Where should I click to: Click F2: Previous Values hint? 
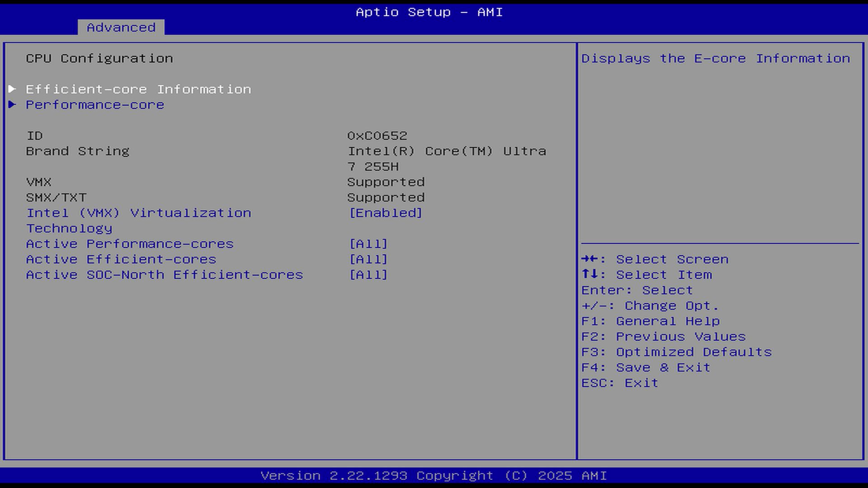point(663,337)
